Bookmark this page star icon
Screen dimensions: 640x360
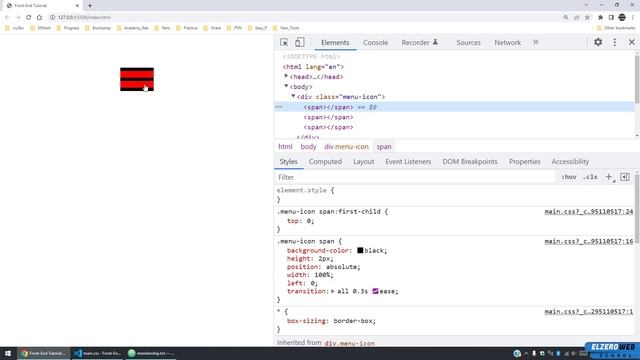click(x=587, y=17)
